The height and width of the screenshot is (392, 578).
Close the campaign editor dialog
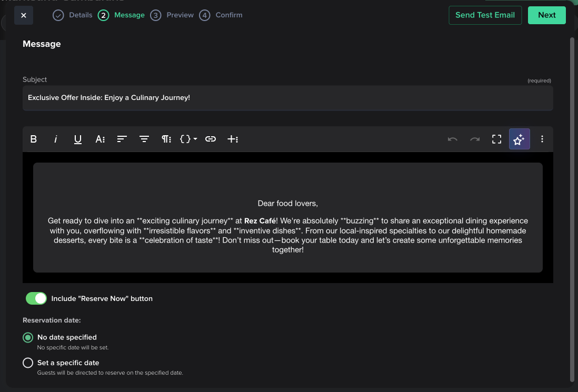pyautogui.click(x=24, y=16)
